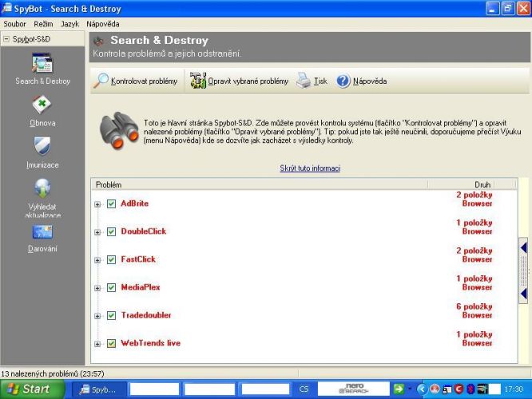This screenshot has width=532, height=399.
Task: Collapse the Spybot-S&D sidebar group
Action: pos(6,39)
